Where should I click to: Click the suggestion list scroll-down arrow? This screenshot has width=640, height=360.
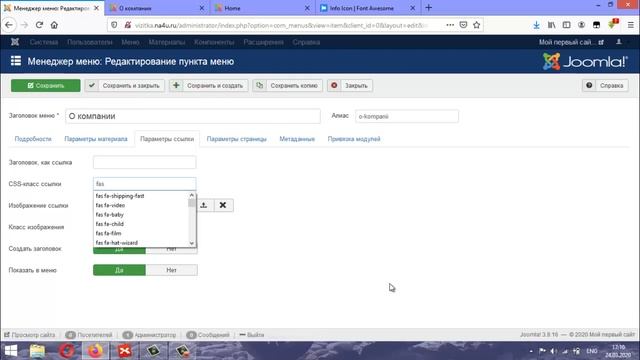coord(191,243)
